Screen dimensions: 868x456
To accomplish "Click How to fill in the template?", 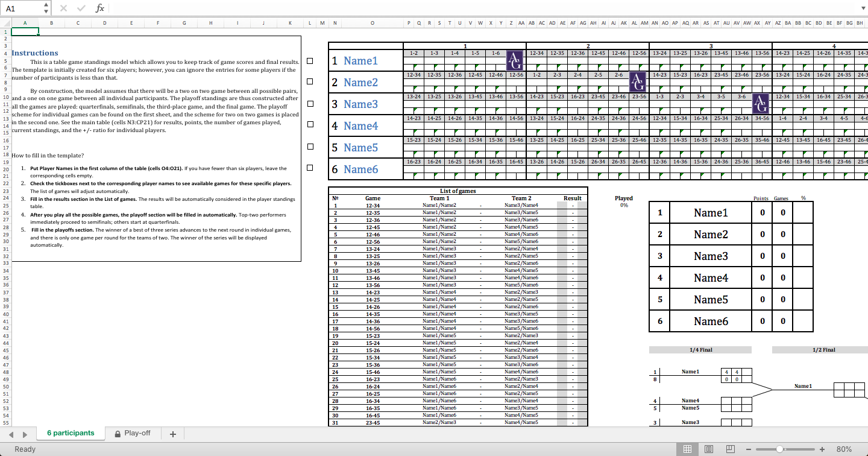I will coord(48,156).
